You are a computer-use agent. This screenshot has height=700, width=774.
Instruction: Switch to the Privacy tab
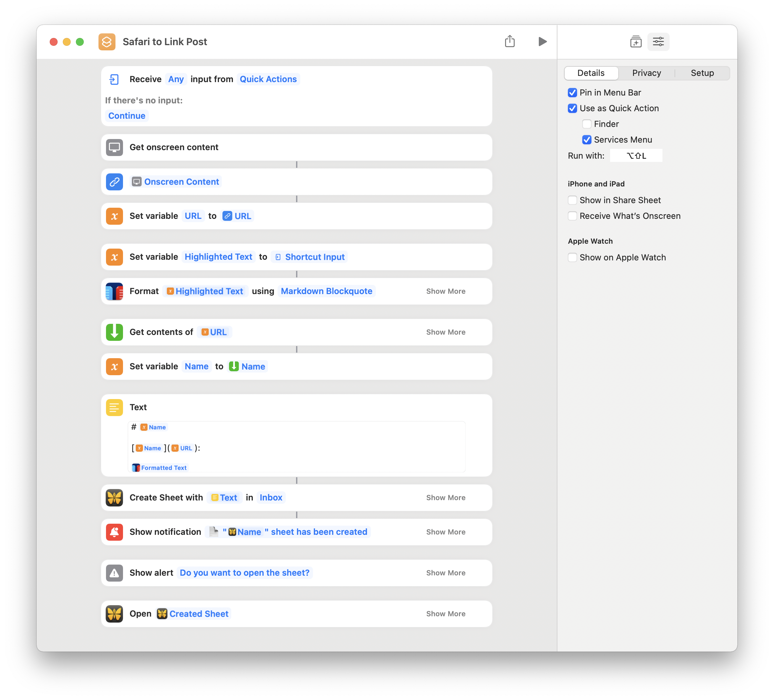pos(646,73)
